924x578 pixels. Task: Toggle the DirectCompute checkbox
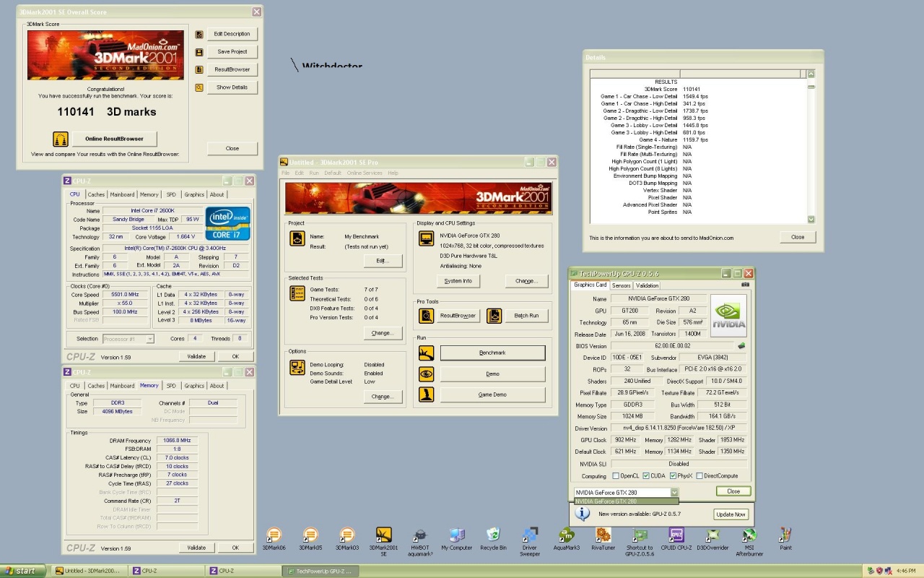tap(699, 476)
